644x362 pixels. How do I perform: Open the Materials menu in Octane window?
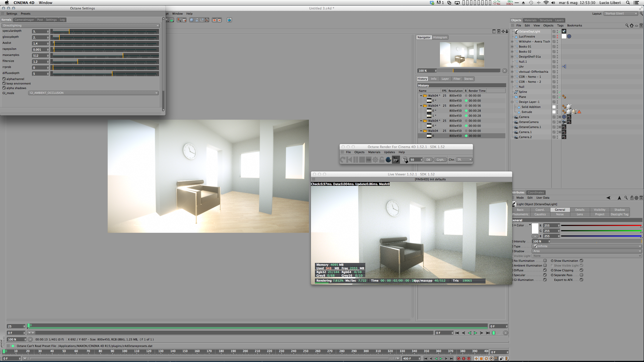(x=374, y=152)
